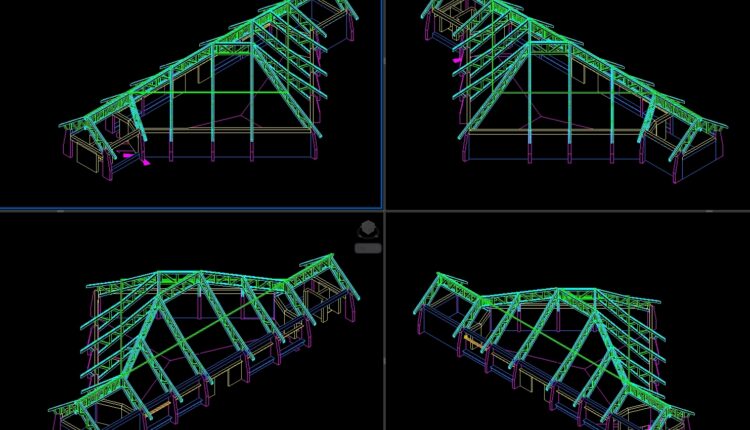Screen dimensions: 750x430
Task: Open the WCS dropdown below the ViewCube
Action: tap(368, 248)
